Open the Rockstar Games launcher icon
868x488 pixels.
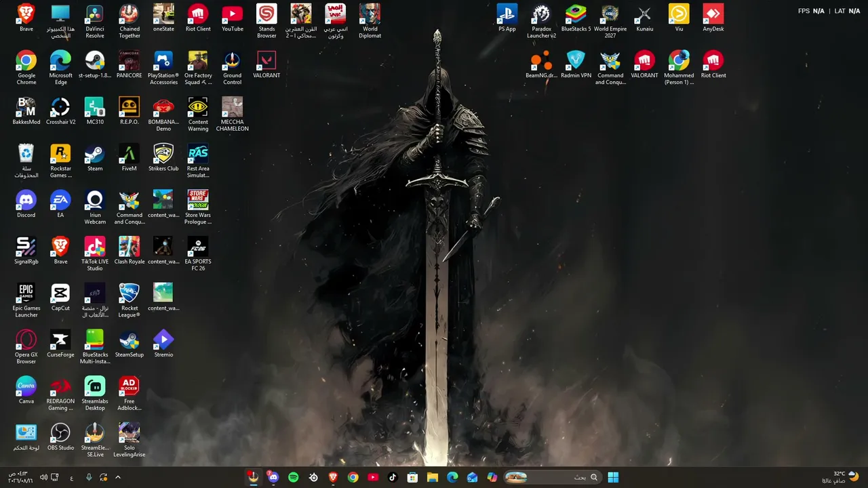60,161
